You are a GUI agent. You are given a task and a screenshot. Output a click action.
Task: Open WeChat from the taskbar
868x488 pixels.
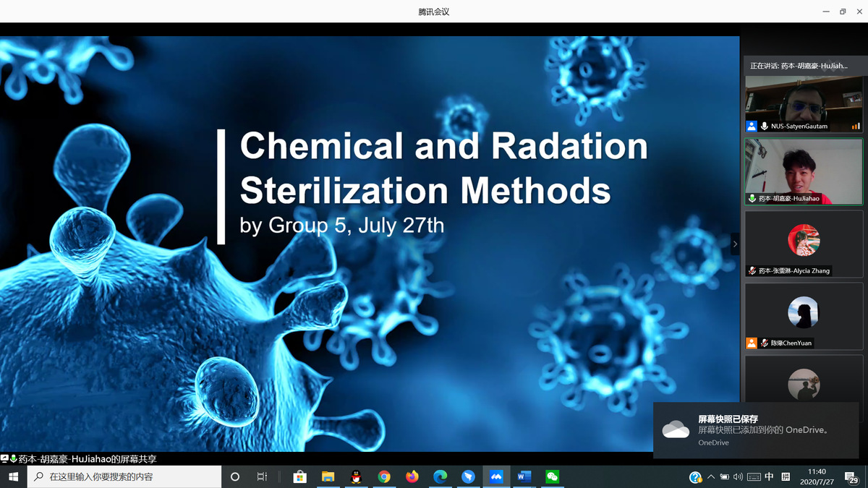553,477
